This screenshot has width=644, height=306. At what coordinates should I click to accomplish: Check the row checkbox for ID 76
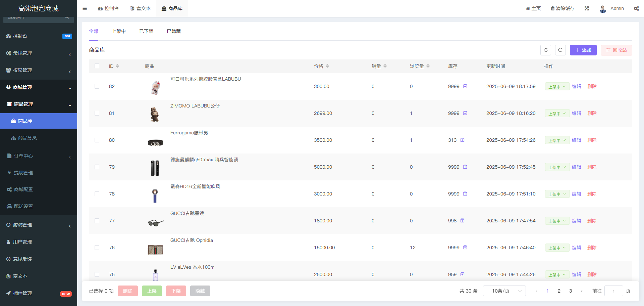pos(97,248)
